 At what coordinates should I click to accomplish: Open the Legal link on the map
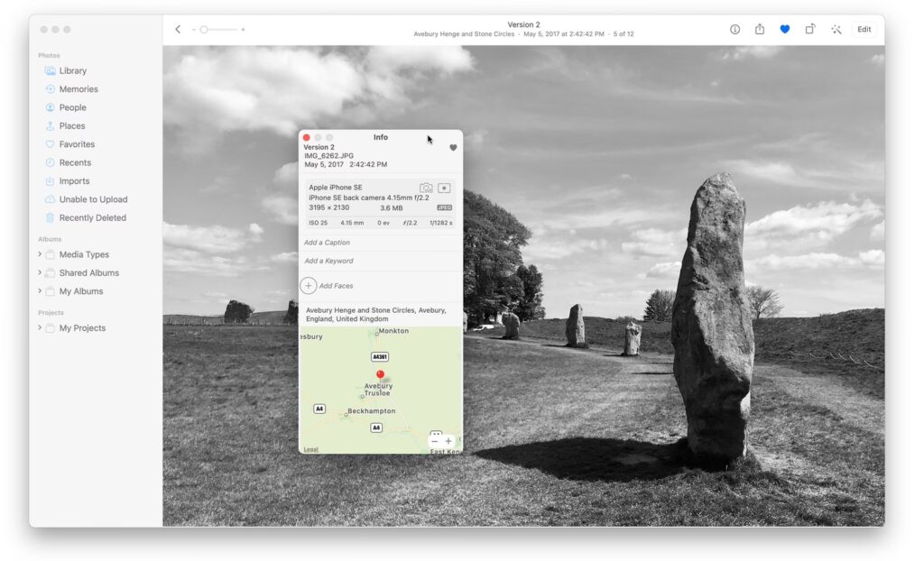click(x=310, y=449)
